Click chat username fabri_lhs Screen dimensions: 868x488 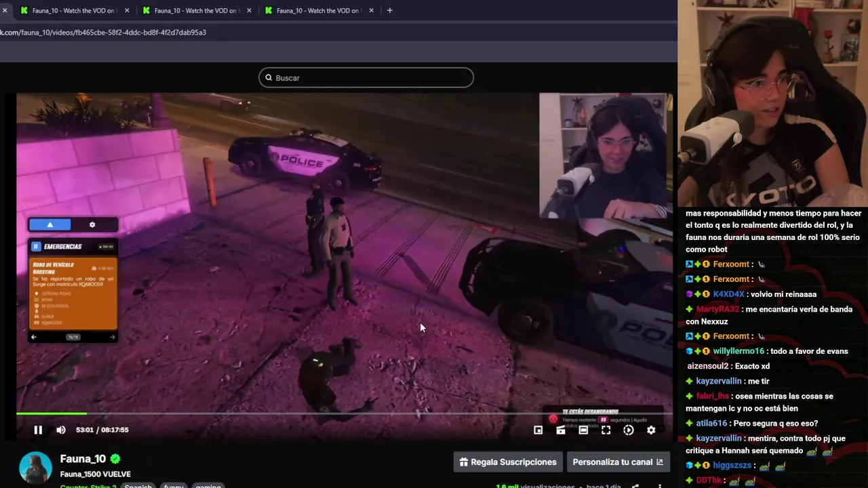click(712, 396)
